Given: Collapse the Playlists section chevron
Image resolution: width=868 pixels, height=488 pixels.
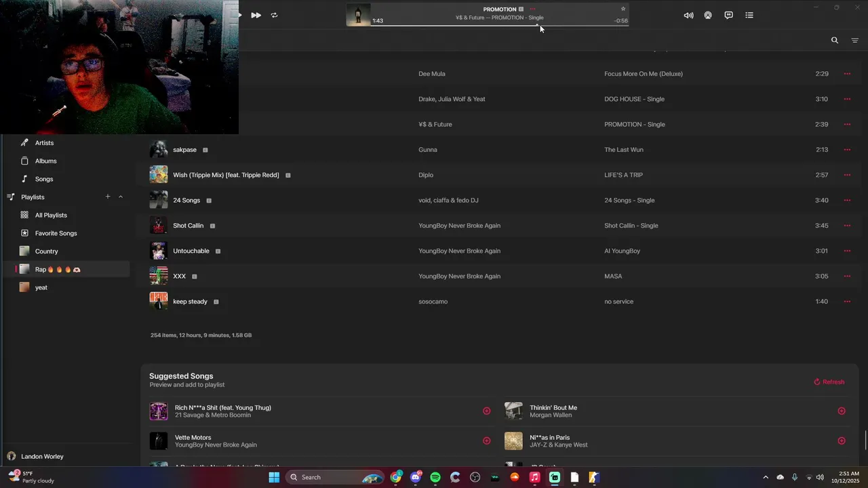Looking at the screenshot, I should (121, 197).
